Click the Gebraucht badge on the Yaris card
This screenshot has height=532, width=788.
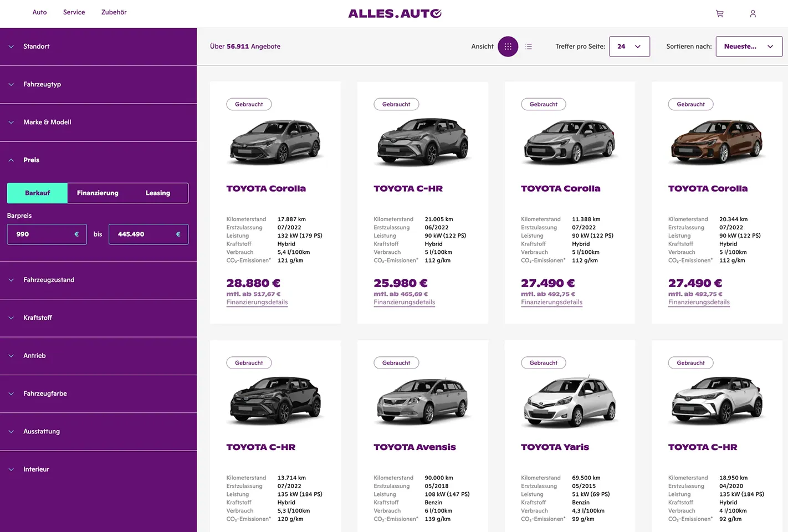(x=544, y=363)
